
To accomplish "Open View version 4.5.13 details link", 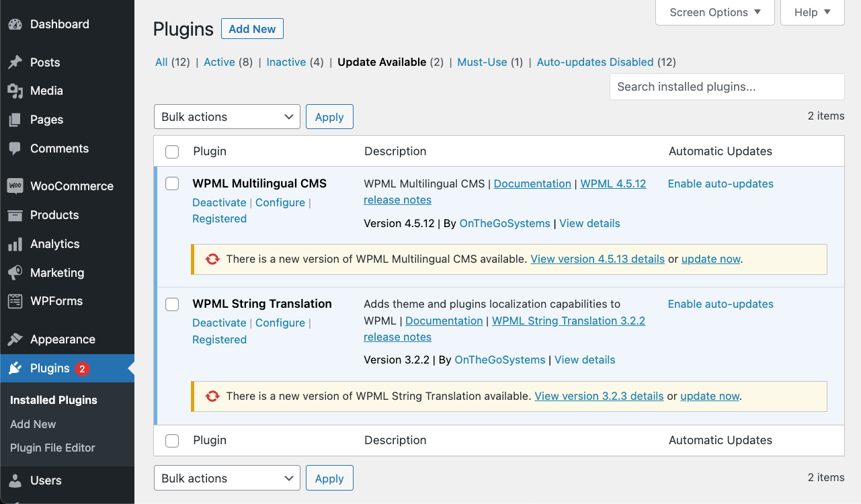I will pos(598,259).
